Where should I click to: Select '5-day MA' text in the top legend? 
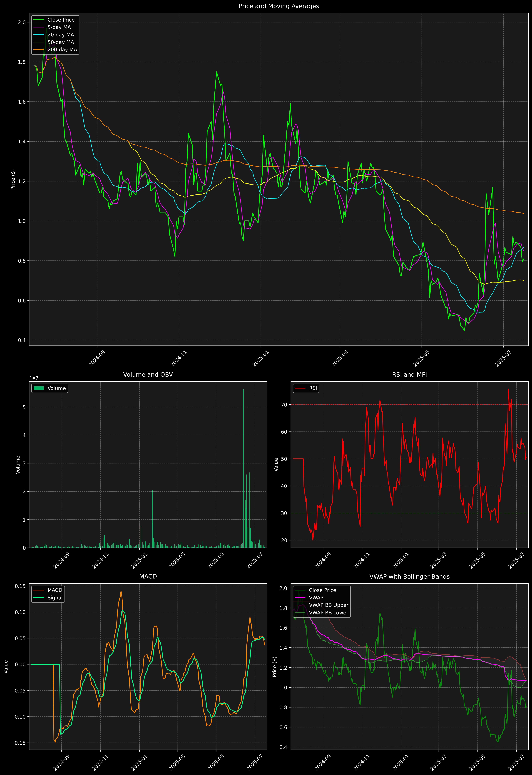click(59, 27)
